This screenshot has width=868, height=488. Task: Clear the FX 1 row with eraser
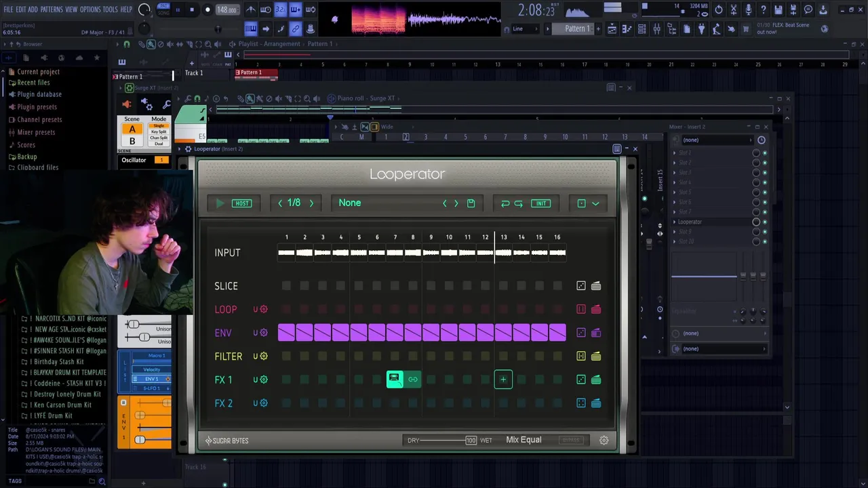point(596,380)
